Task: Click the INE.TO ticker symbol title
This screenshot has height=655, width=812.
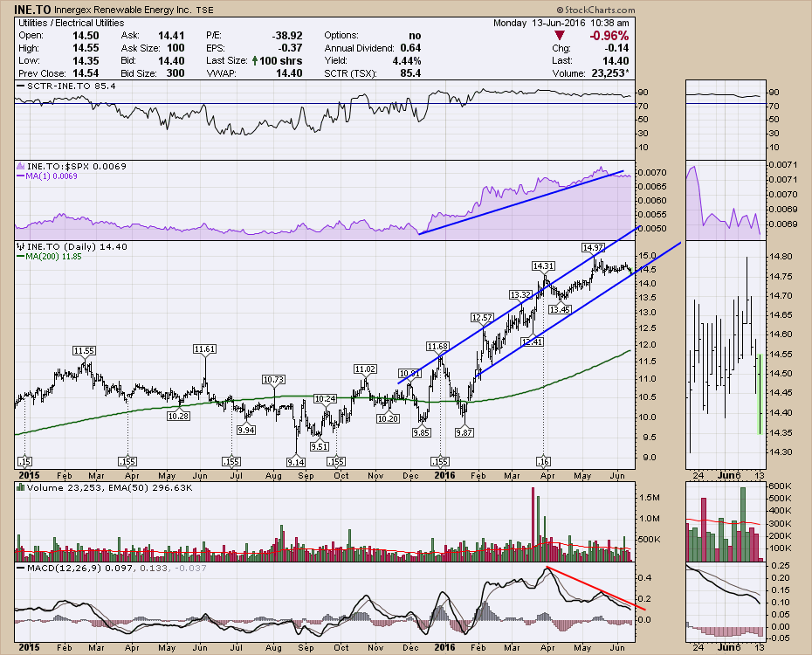Action: tap(32, 10)
